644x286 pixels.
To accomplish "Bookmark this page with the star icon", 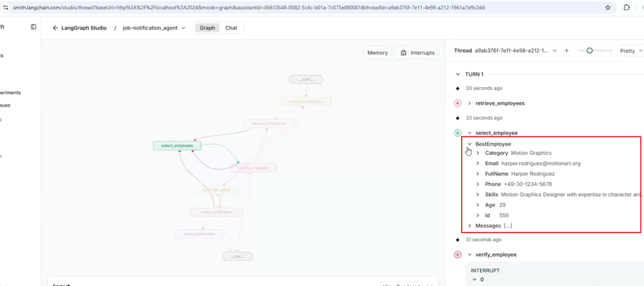I will (608, 8).
